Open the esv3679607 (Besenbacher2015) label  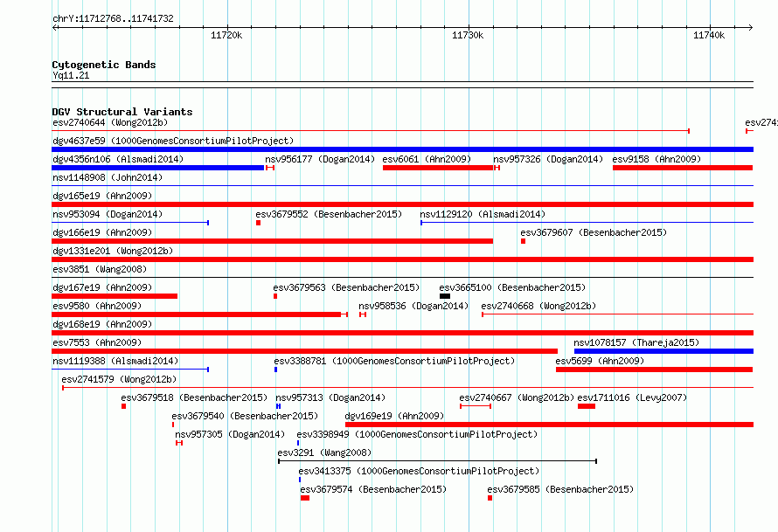tap(594, 232)
